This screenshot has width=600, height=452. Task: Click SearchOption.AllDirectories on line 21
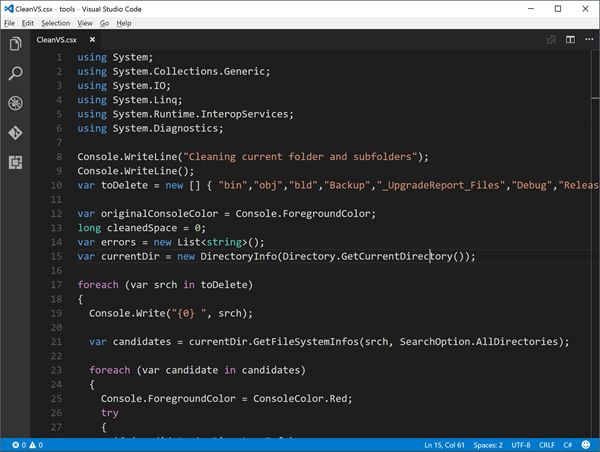[479, 341]
